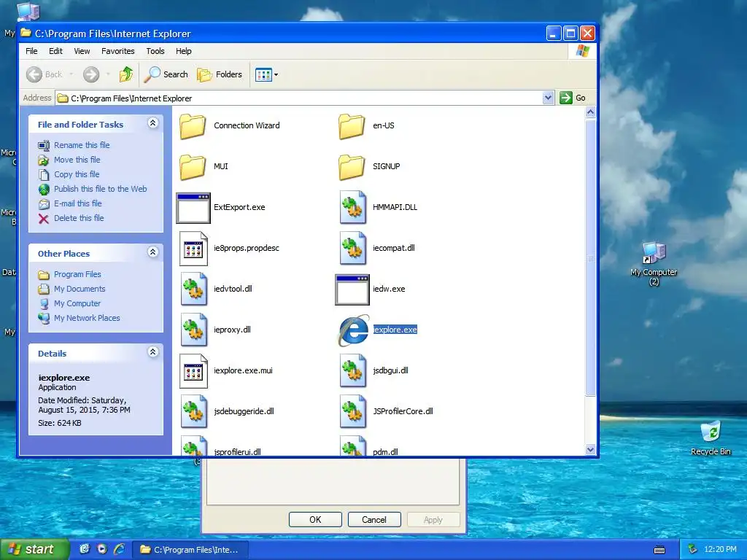Image resolution: width=747 pixels, height=560 pixels.
Task: Select the JSProfilerCore.dll file icon
Action: [x=353, y=411]
